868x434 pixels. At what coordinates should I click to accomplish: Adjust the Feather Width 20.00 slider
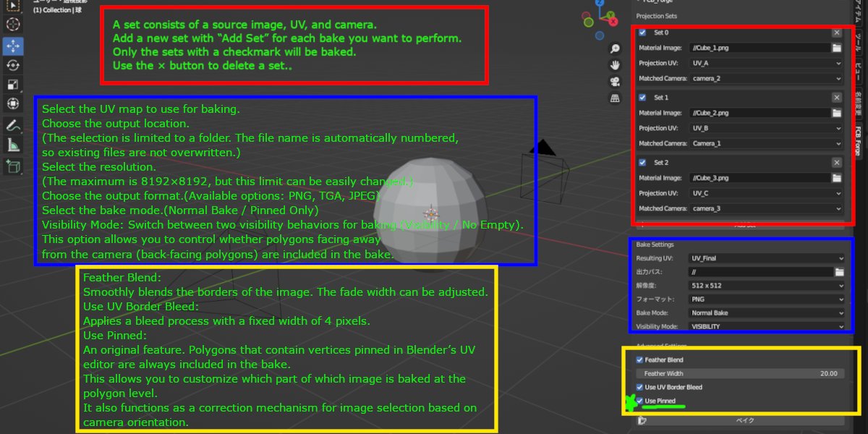740,373
